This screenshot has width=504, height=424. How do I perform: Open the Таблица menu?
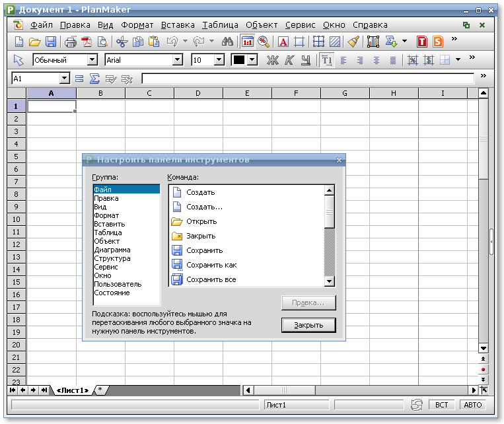coord(220,24)
